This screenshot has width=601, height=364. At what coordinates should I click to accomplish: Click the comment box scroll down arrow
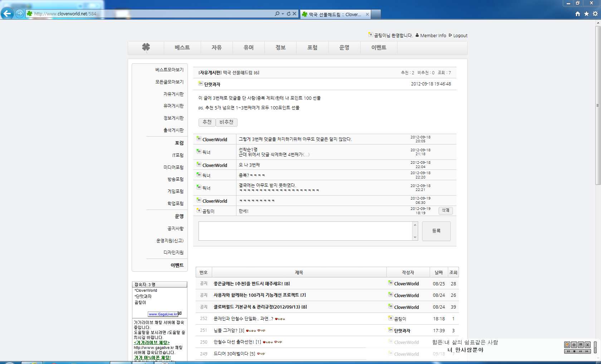tap(415, 237)
